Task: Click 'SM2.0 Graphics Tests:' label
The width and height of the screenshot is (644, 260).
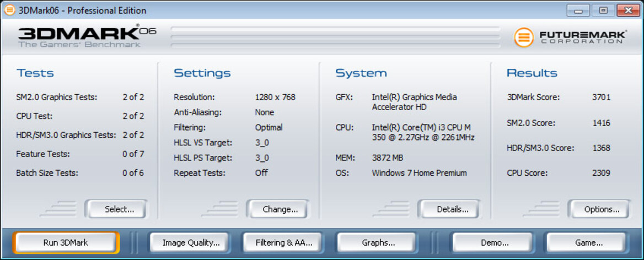Action: click(x=56, y=97)
